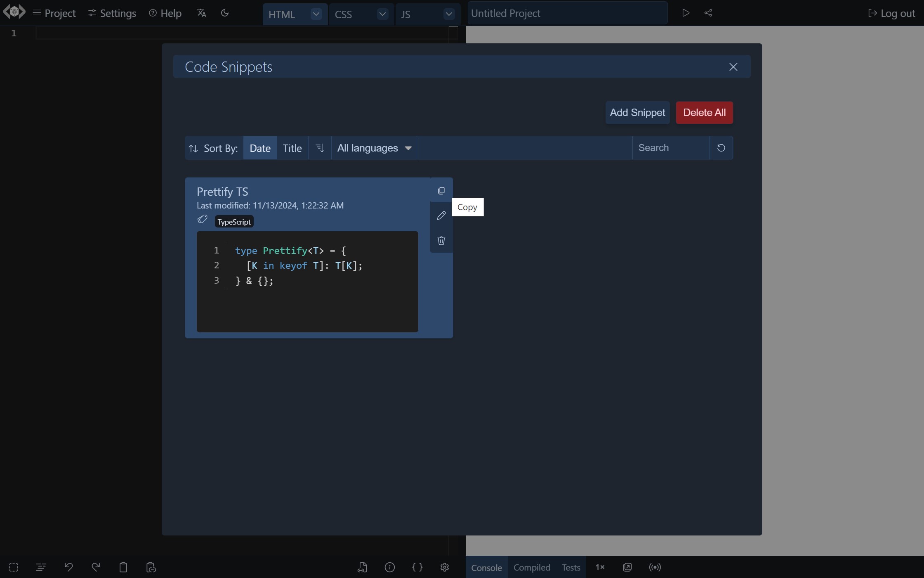Open the code info panel icon

click(x=390, y=567)
